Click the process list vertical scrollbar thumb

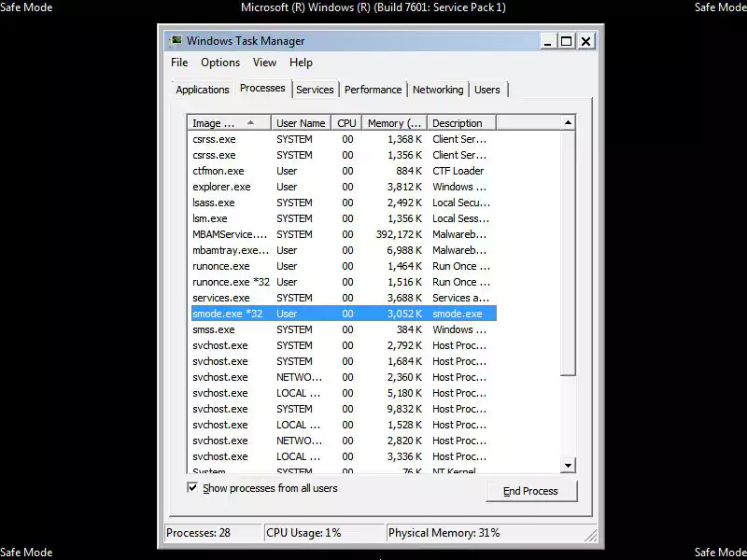tap(568, 252)
